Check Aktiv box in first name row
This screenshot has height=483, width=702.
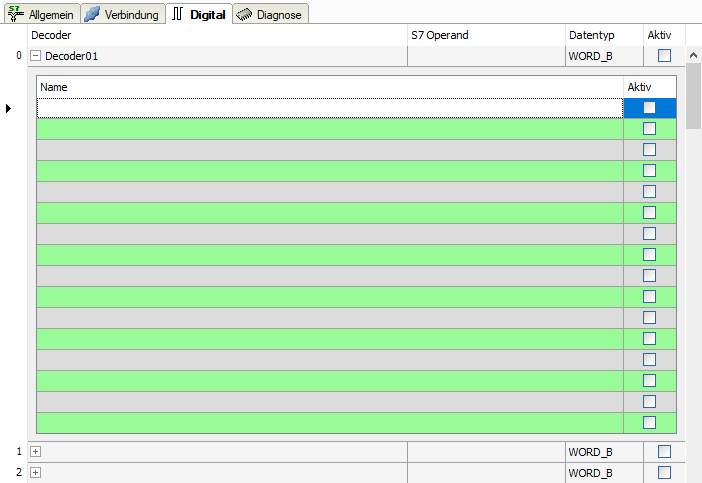[x=649, y=108]
